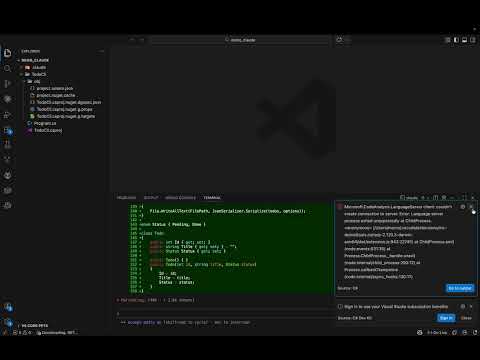Navigate forward using title bar arrow
Viewport: 480px width, 360px height.
coord(142,40)
